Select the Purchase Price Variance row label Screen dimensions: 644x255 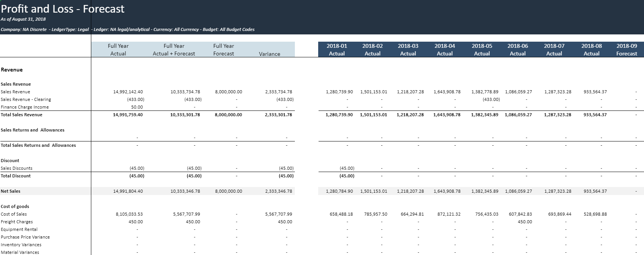coord(25,237)
